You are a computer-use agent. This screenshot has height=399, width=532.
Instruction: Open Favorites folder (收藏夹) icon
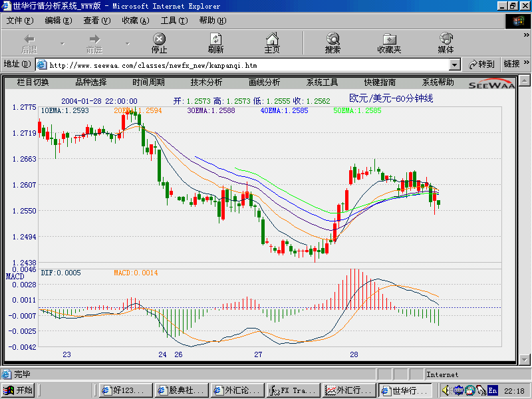click(390, 39)
